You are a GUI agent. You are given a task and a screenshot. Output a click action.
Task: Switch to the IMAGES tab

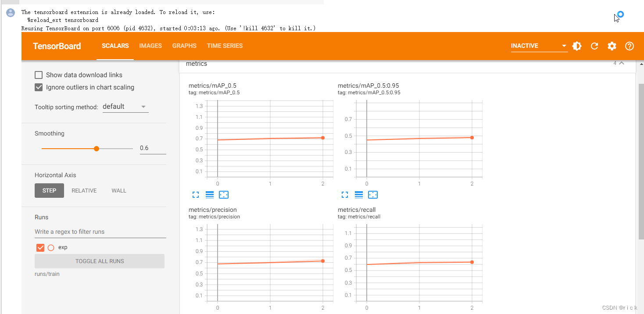(x=150, y=46)
